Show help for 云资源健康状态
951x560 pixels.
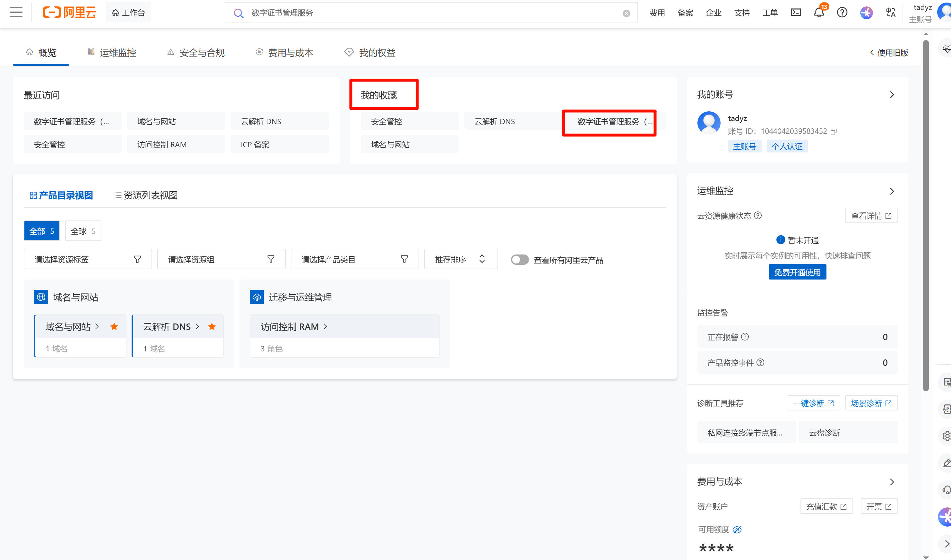758,215
